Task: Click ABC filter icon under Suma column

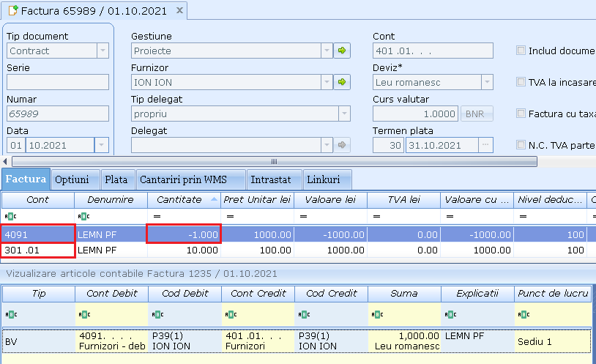Action: (x=377, y=314)
